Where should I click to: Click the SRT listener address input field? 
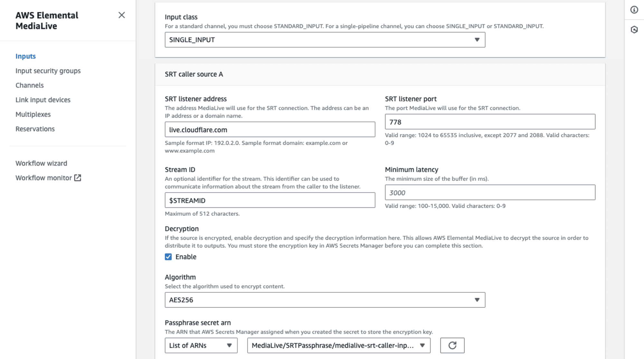pos(270,130)
